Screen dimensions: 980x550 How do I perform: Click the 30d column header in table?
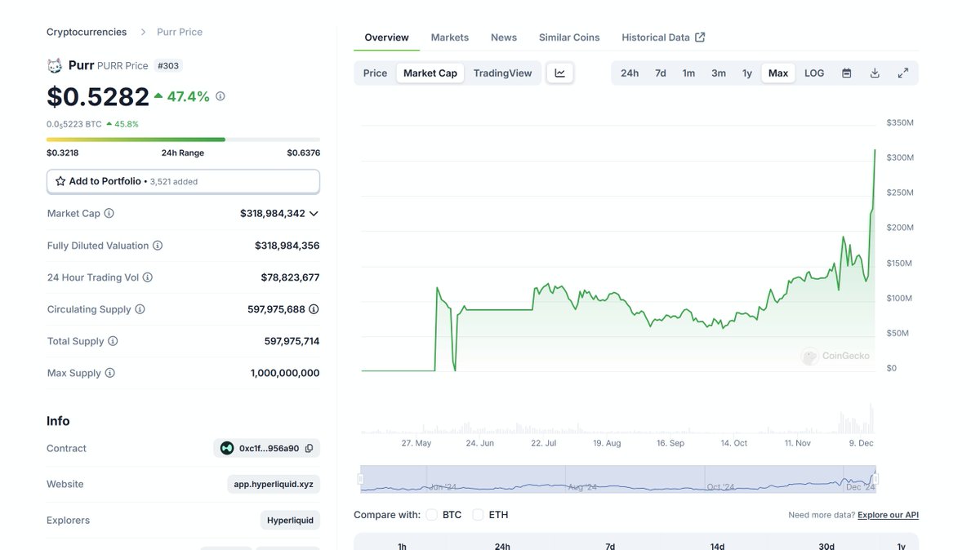click(x=826, y=546)
